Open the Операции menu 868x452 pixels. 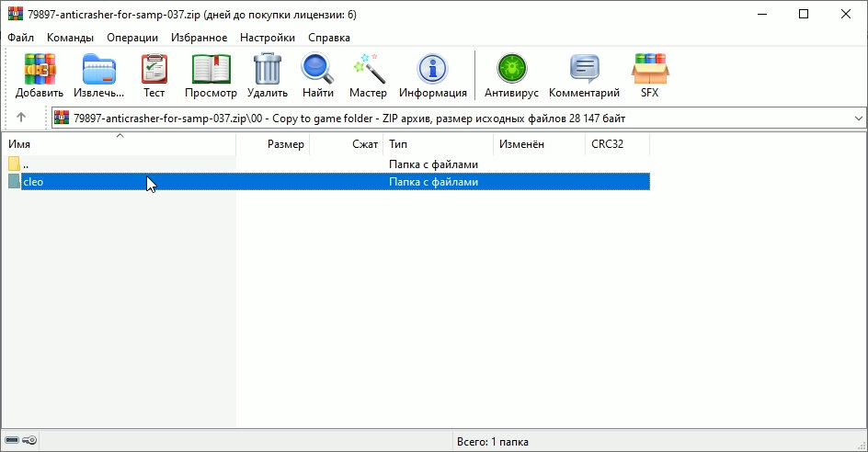click(132, 38)
